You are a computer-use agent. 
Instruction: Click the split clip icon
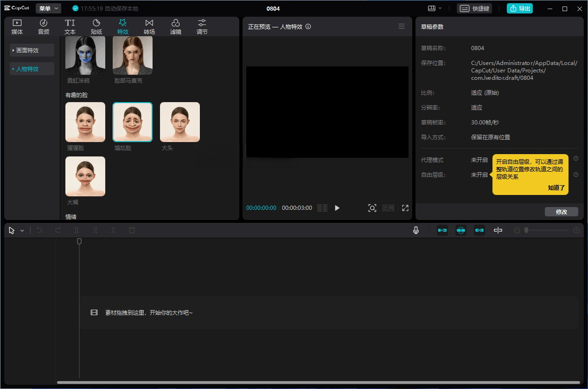pos(77,230)
